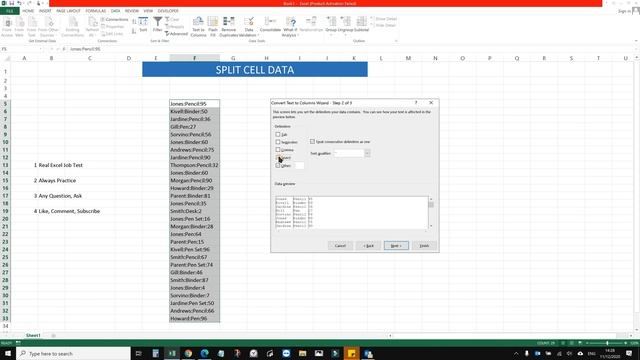
Task: Check Treat consecutive delimiters as one
Action: 312,142
